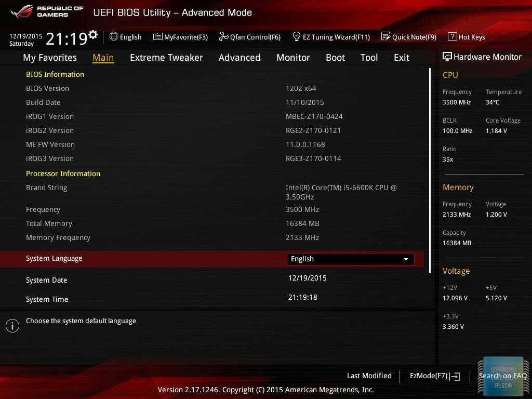Launch EZ Tuning Wizard(F11) bulb icon
This screenshot has height=399, width=532.
coord(297,36)
